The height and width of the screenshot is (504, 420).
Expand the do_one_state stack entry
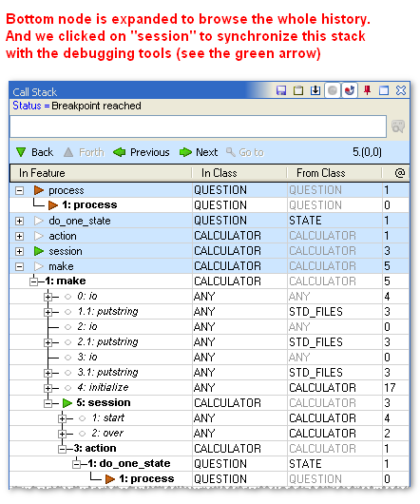click(x=20, y=221)
